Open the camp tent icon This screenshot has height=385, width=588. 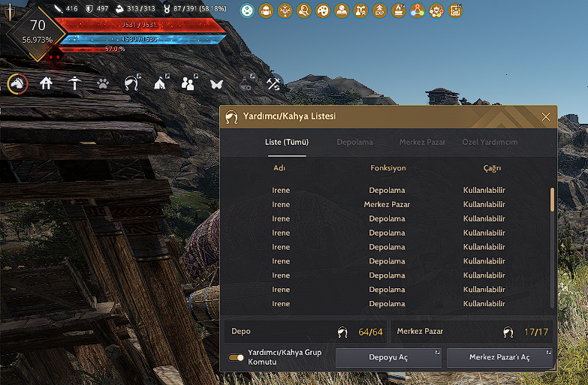tap(160, 83)
